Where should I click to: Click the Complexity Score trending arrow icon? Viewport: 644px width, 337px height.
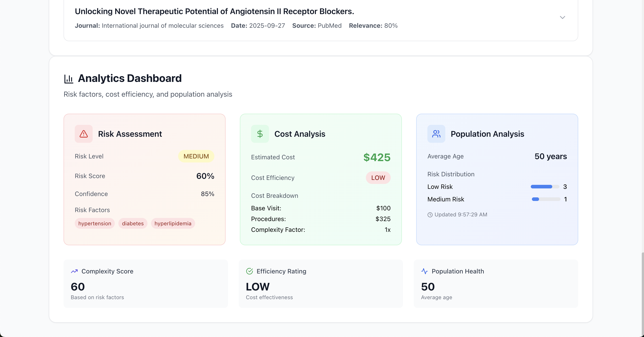click(x=74, y=271)
